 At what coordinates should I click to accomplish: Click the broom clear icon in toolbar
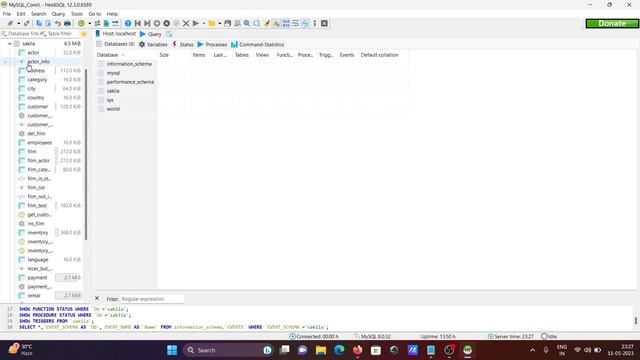pos(267,23)
